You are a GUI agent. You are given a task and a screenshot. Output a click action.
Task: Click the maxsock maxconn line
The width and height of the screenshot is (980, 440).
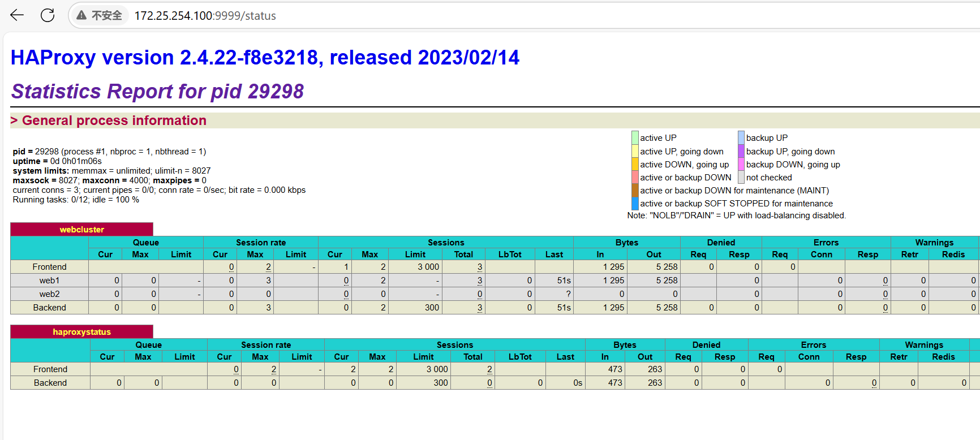pyautogui.click(x=110, y=180)
